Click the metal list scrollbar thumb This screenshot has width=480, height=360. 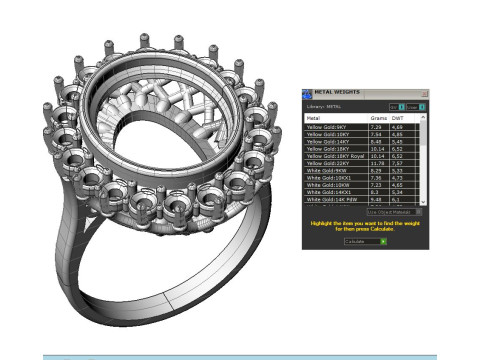[423, 133]
